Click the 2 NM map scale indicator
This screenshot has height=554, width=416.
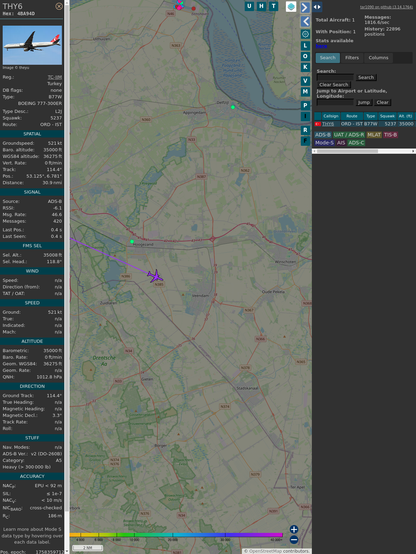tap(87, 548)
